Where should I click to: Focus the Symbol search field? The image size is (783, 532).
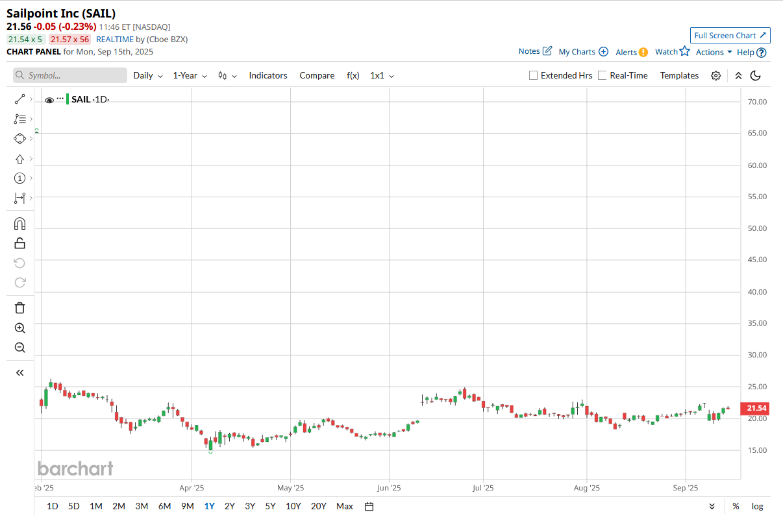(70, 75)
